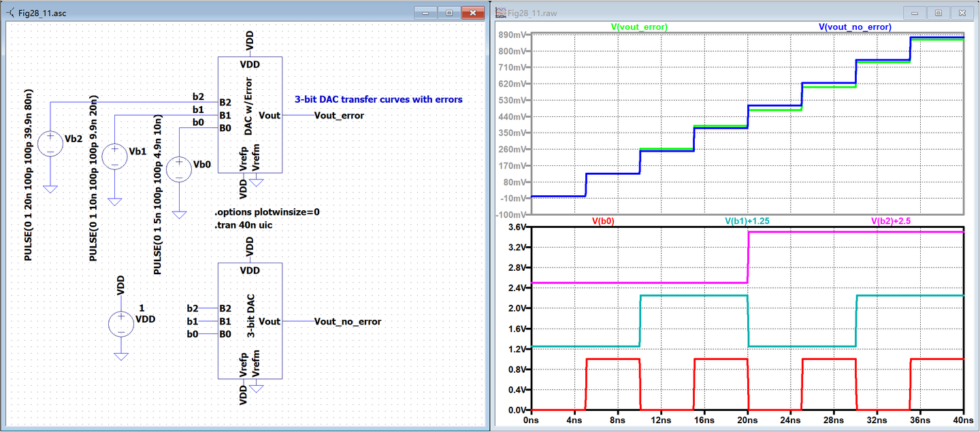The width and height of the screenshot is (980, 432).
Task: Maximize the Fig28_11.raw waveform window
Action: 938,13
